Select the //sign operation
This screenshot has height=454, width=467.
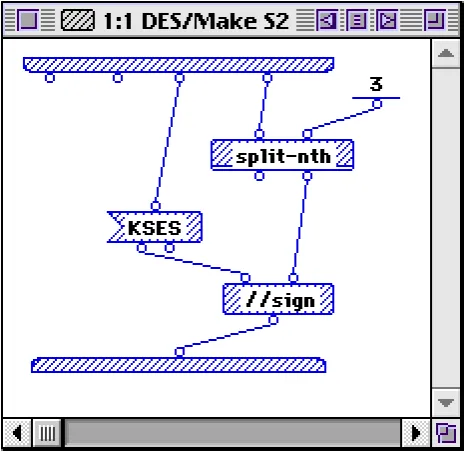pos(278,299)
